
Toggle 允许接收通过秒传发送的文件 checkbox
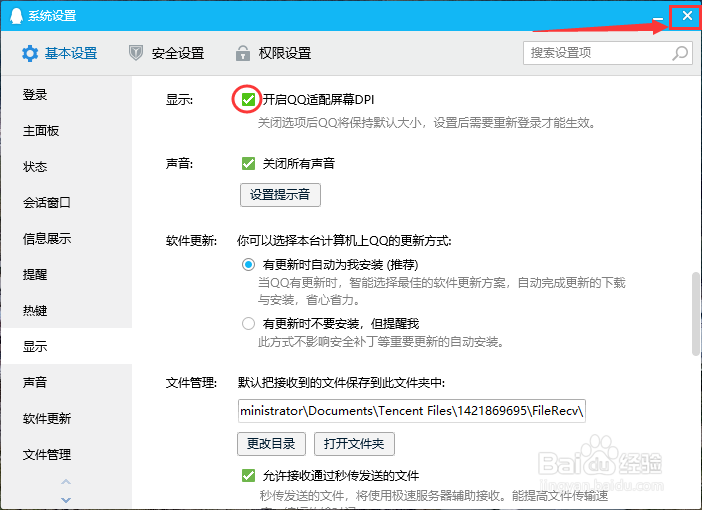pyautogui.click(x=248, y=476)
